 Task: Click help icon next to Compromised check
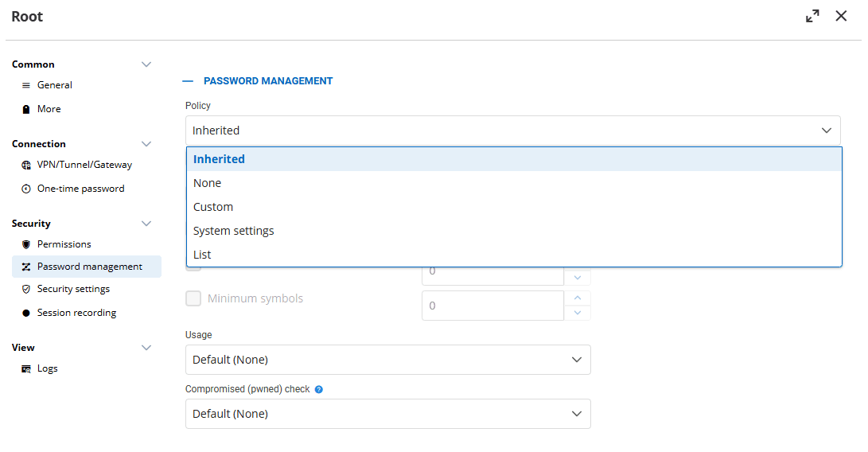[319, 390]
